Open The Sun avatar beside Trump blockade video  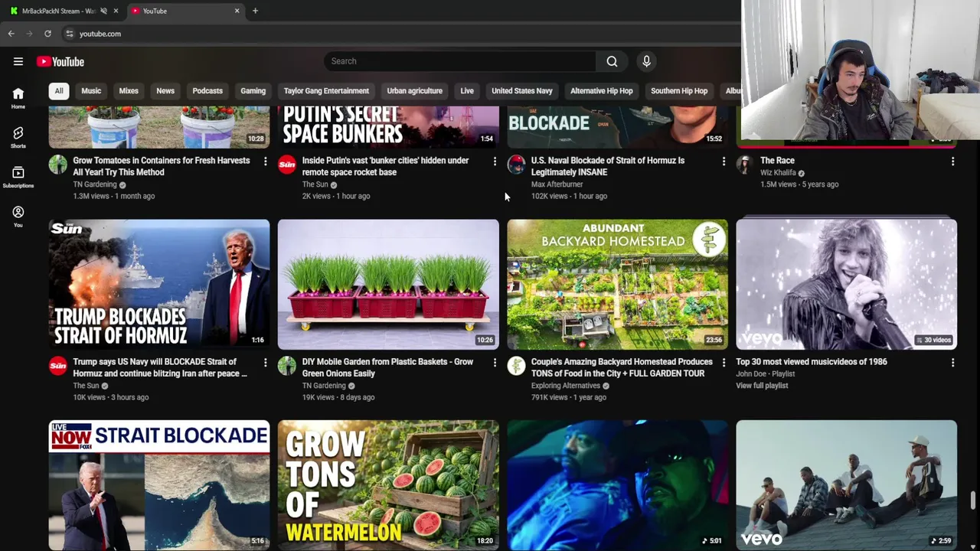tap(58, 366)
